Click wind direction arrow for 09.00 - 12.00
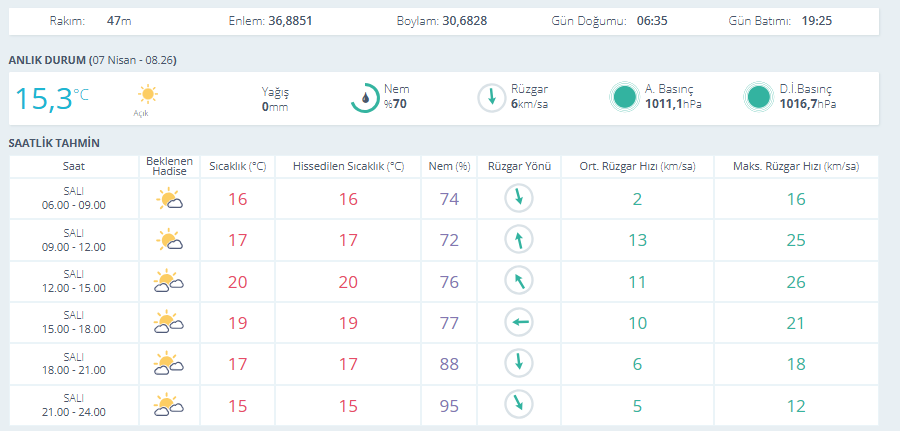This screenshot has width=900, height=431. (x=519, y=240)
